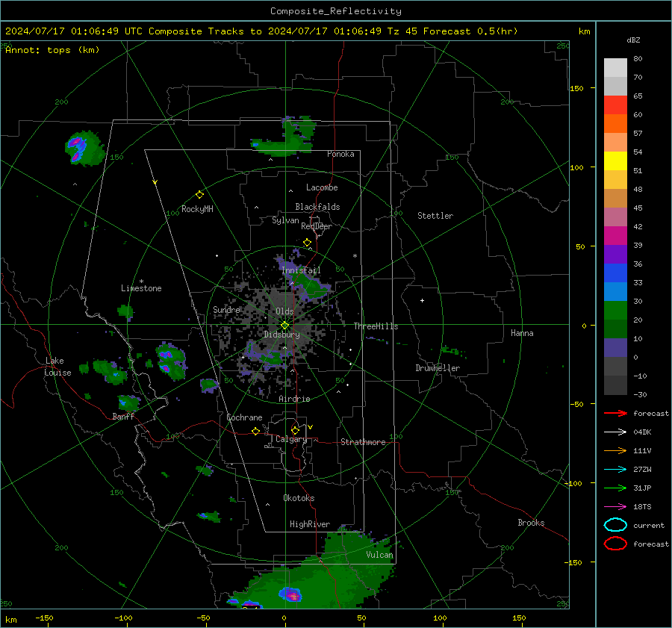Click the 'Annot: tops (km)' label
This screenshot has width=672, height=628.
coord(52,50)
